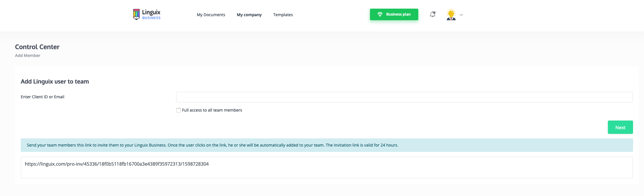Click the 'Enter Client ID or Email' label

(42, 97)
